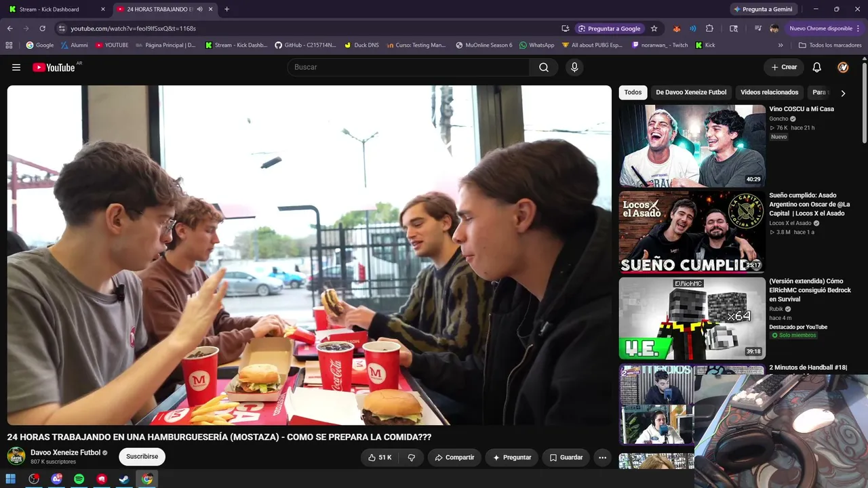Open Spotify from the taskbar
The image size is (868, 488).
point(79,479)
